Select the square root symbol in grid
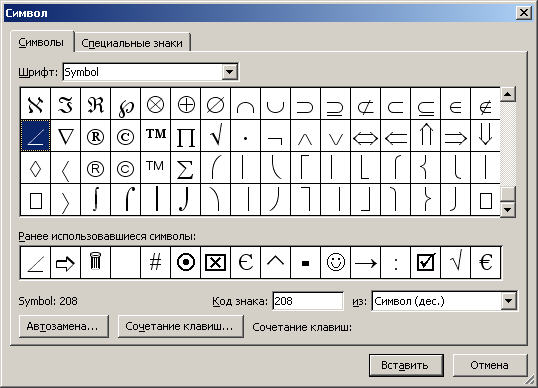 215,136
